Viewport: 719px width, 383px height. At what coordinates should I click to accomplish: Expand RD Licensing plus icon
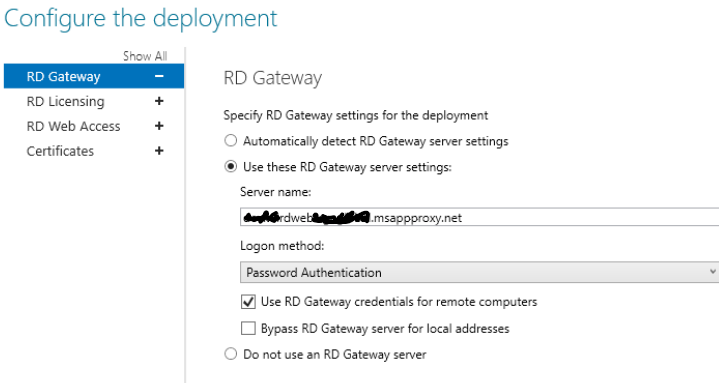[x=159, y=101]
